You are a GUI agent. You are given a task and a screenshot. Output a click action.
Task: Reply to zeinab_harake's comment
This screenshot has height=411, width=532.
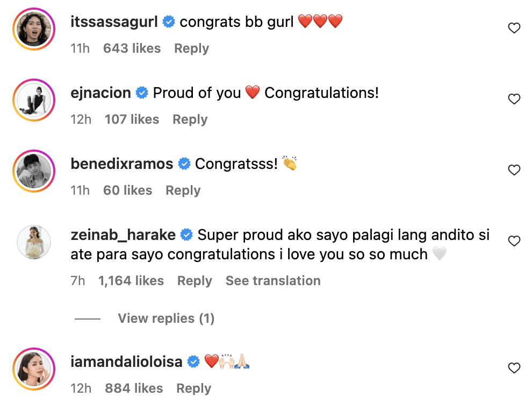195,281
